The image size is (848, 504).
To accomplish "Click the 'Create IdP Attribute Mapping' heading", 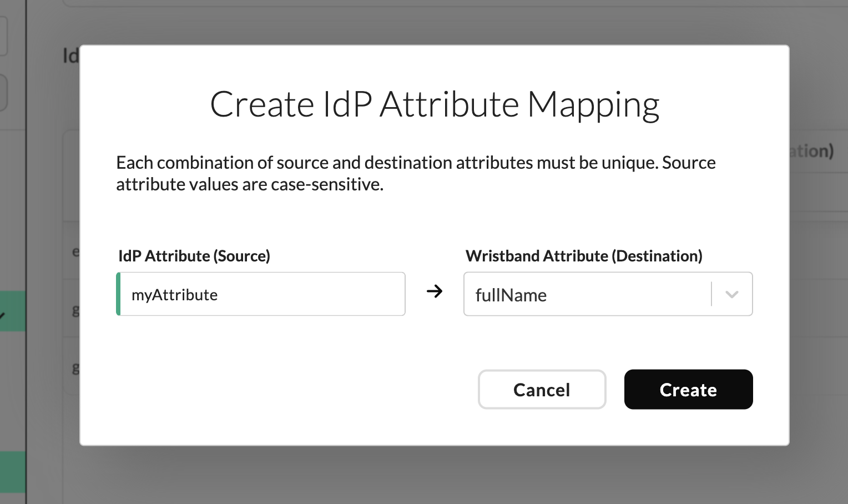I will tap(435, 104).
